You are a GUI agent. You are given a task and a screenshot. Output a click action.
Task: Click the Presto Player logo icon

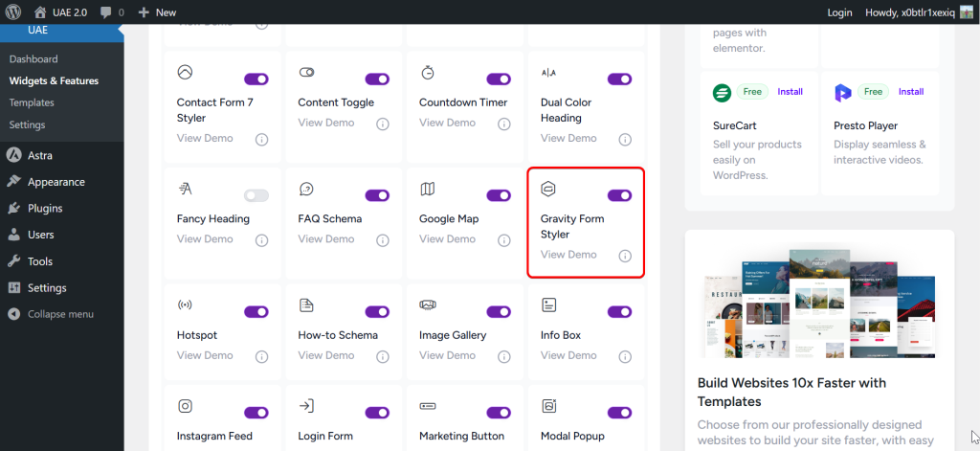842,93
